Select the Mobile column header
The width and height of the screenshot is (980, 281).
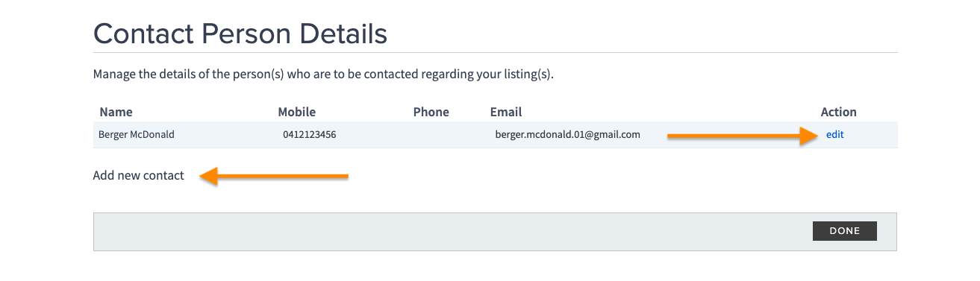(x=296, y=112)
